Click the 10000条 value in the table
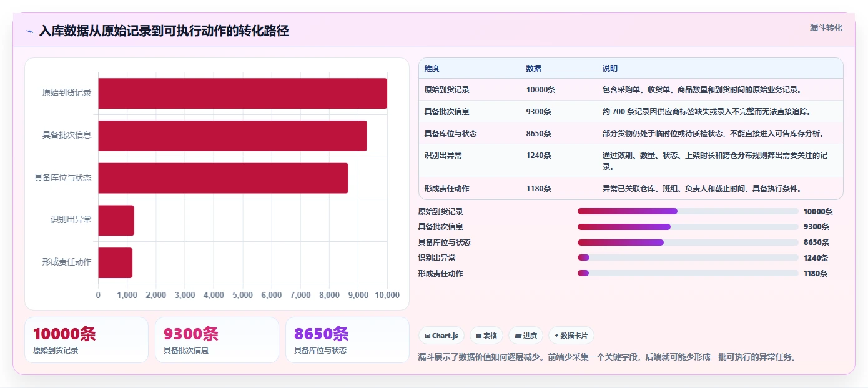Screen dimensions: 868x388 coord(540,90)
